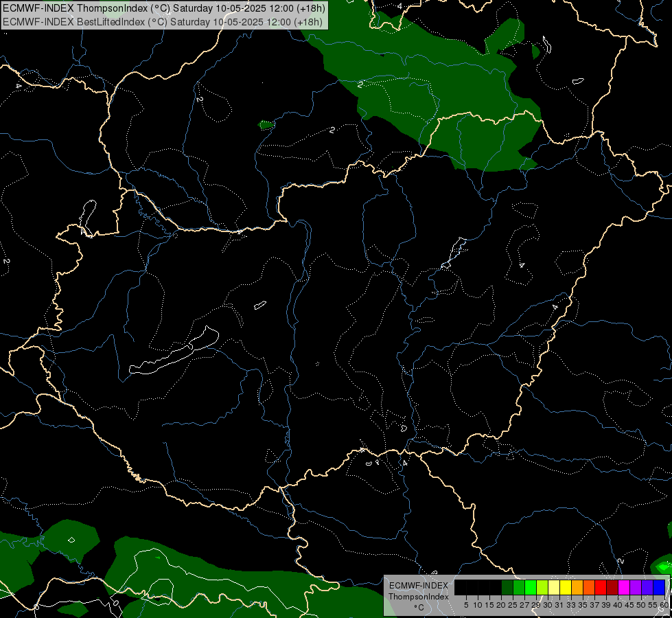Select the blue 55–60 legend swatch
Viewport: 672px width, 618px height.
pos(659,587)
